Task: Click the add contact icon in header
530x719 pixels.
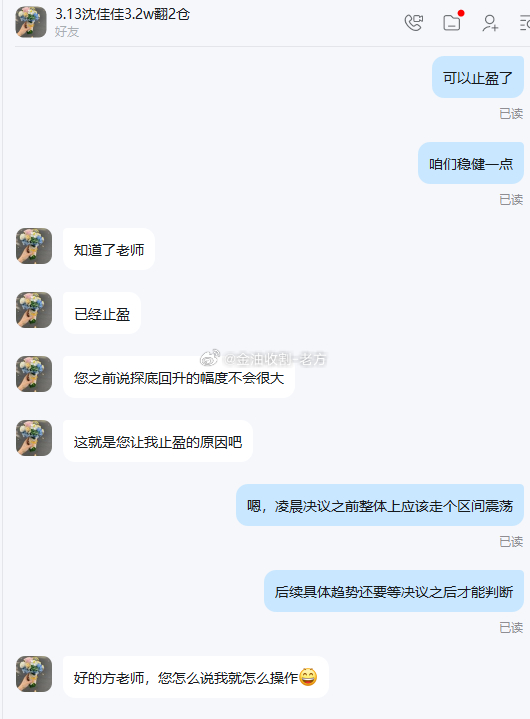Action: tap(490, 23)
